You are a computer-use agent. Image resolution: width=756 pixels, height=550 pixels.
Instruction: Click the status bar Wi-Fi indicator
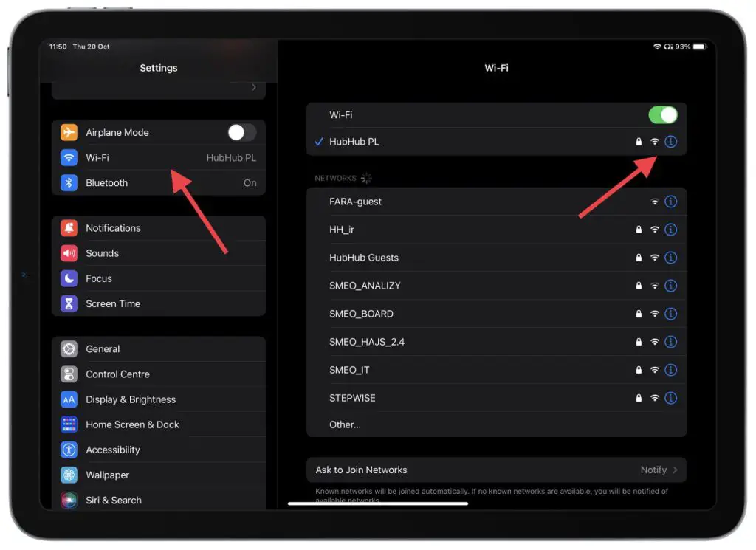click(656, 47)
